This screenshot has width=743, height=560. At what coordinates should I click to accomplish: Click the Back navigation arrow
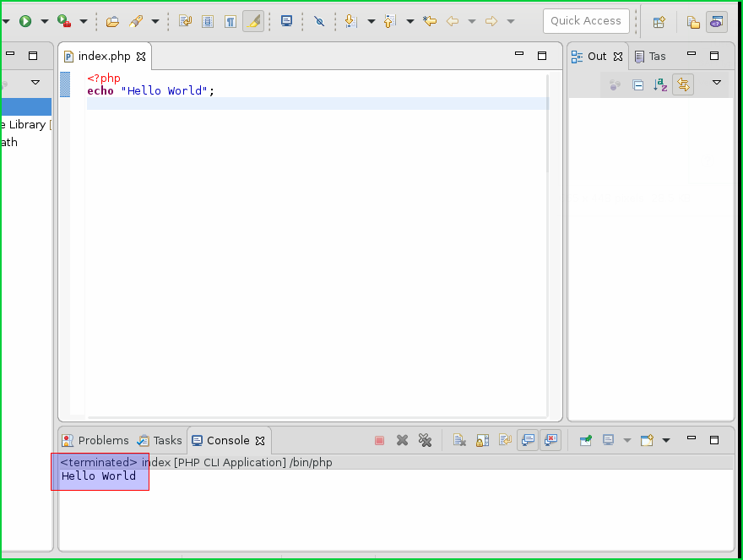pyautogui.click(x=453, y=21)
